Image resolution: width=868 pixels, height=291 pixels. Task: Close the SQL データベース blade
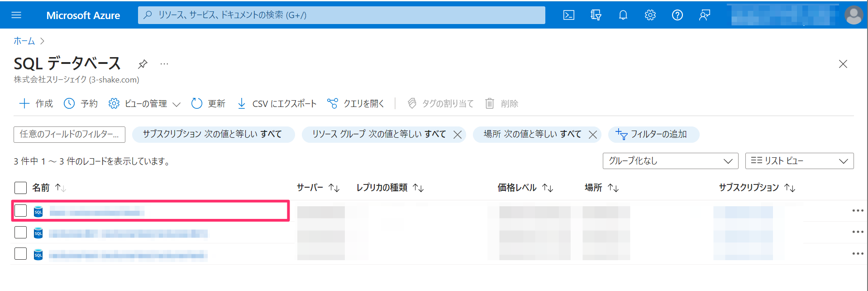(x=843, y=64)
